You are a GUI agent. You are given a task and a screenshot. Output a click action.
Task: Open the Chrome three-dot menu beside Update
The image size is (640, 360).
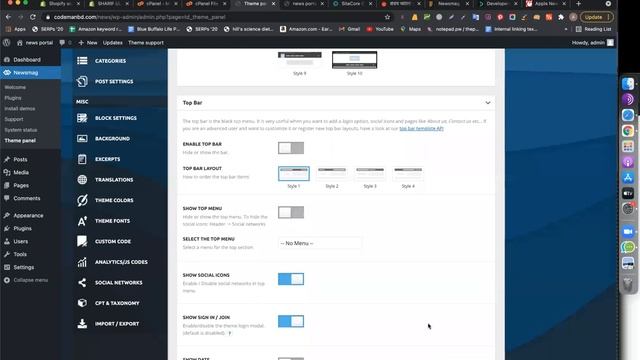tap(608, 17)
